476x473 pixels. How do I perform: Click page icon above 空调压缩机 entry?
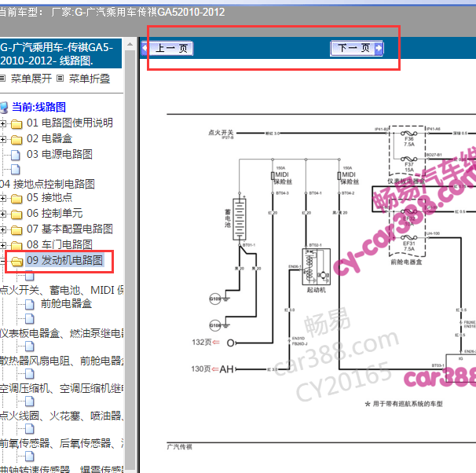click(x=29, y=374)
